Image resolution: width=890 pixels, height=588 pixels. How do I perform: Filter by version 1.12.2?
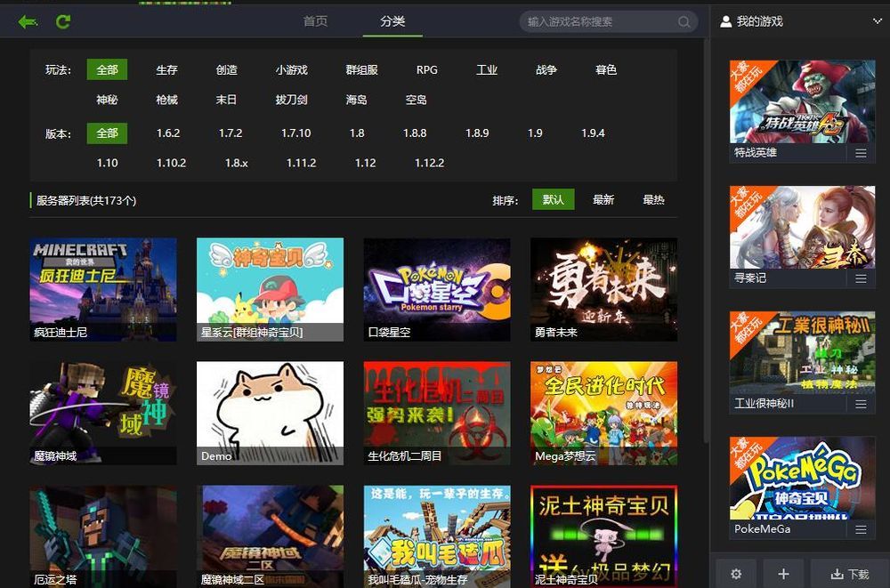[430, 164]
